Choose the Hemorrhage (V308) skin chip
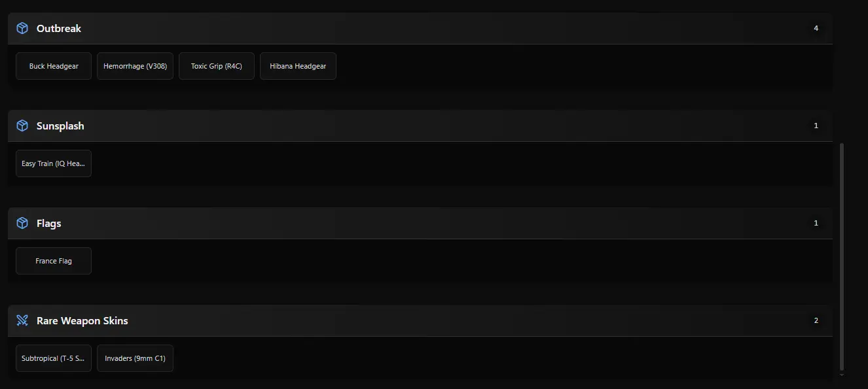This screenshot has width=868, height=389. (135, 66)
